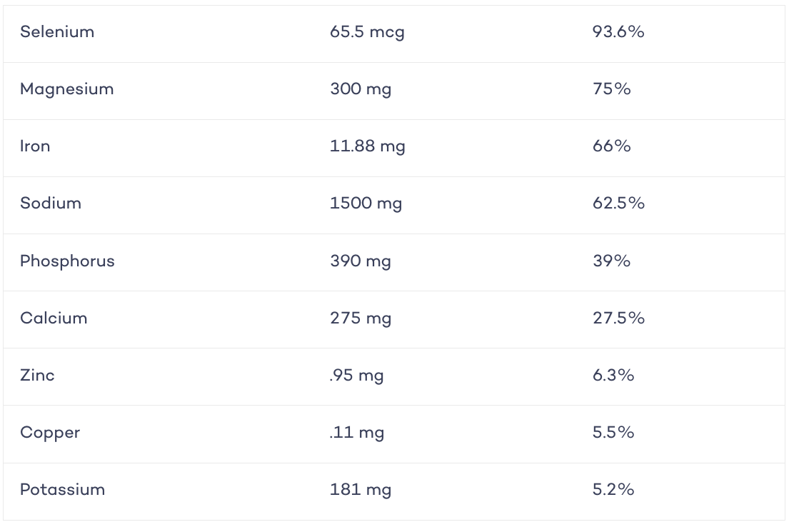The width and height of the screenshot is (794, 532).
Task: Click the 66% iron percentage
Action: [612, 146]
